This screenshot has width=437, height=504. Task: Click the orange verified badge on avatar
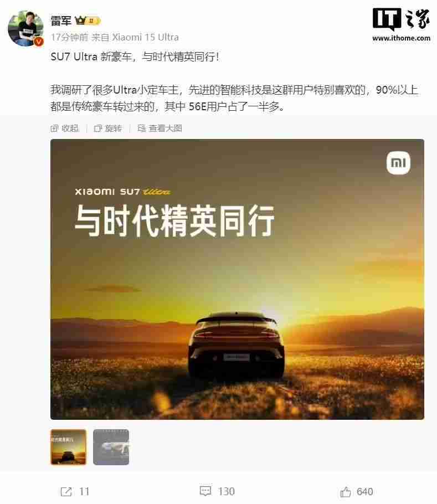[x=39, y=42]
